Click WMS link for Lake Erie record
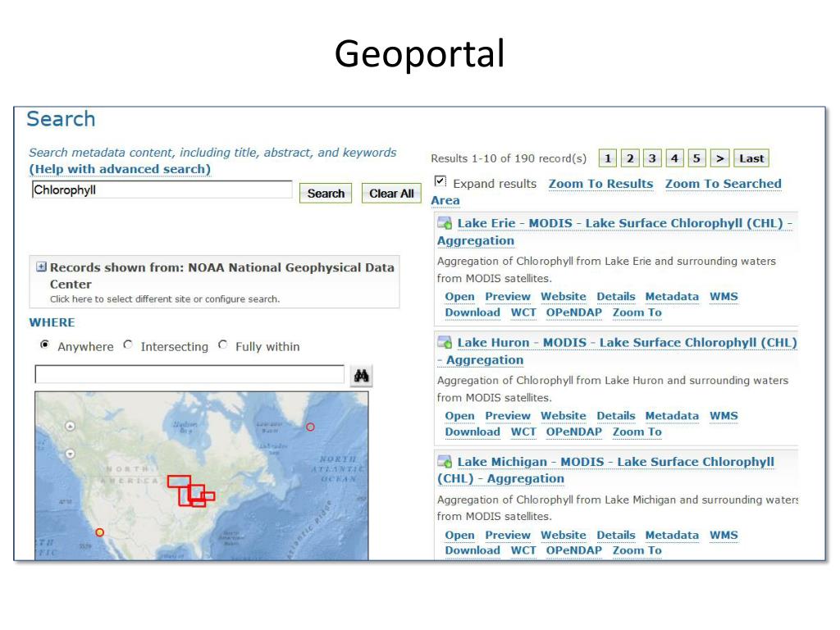This screenshot has width=840, height=630. point(724,296)
